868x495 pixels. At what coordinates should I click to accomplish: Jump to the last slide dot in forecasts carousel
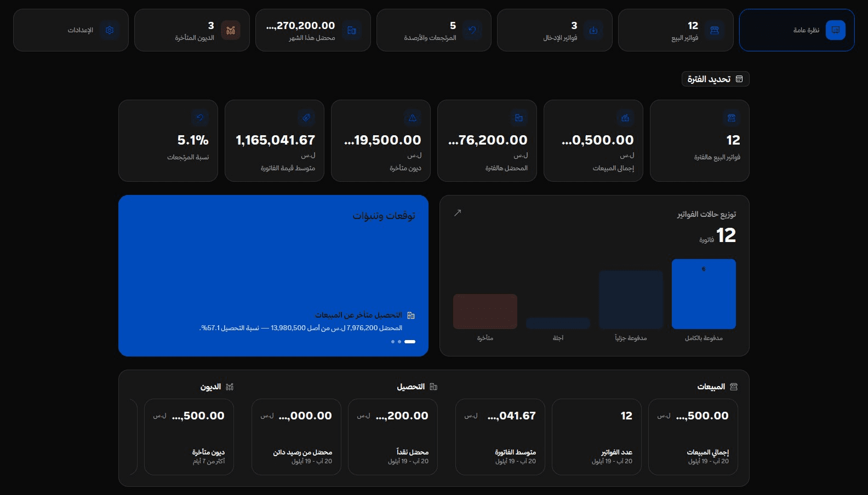pos(393,342)
